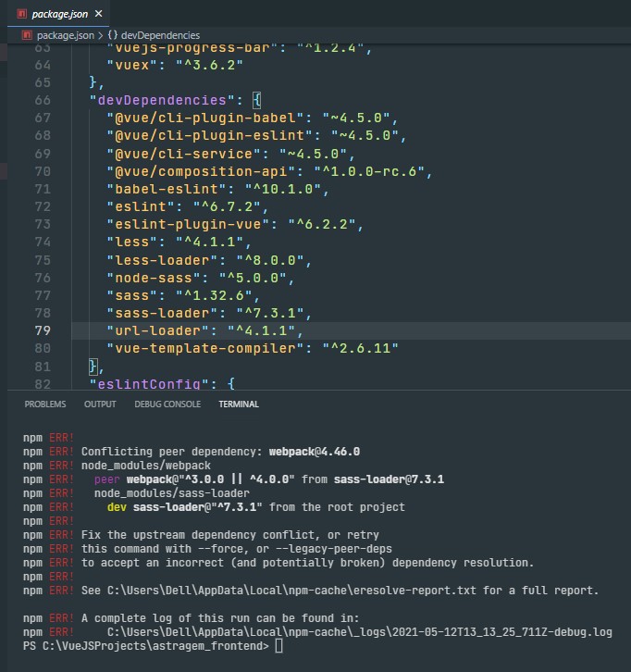Click the "^2.6.11" version value

[360, 348]
